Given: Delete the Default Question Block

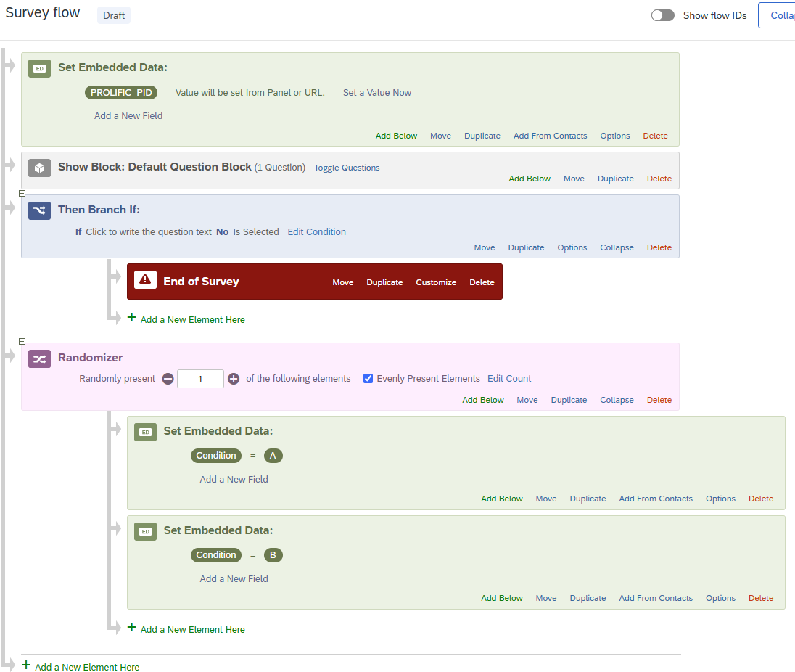Looking at the screenshot, I should [x=659, y=179].
